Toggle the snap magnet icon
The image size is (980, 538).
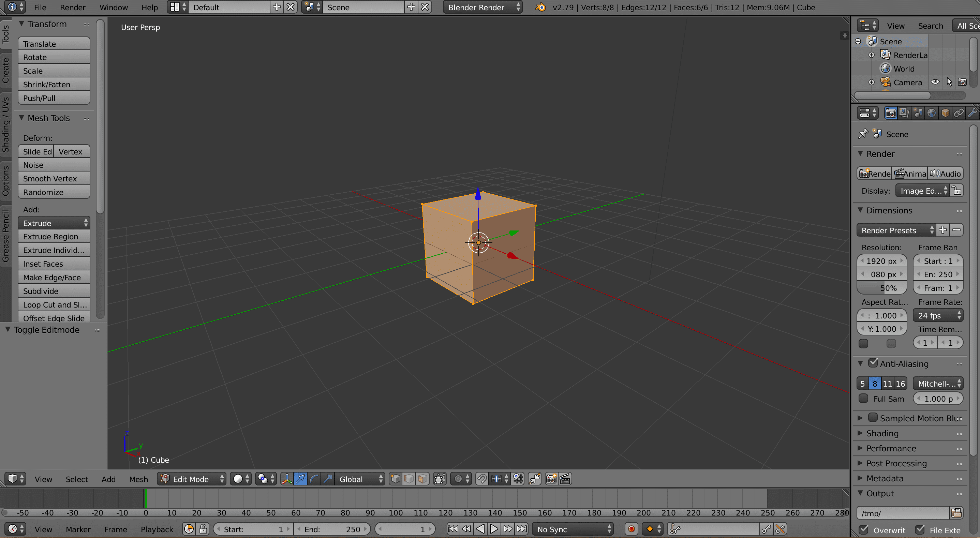(481, 479)
